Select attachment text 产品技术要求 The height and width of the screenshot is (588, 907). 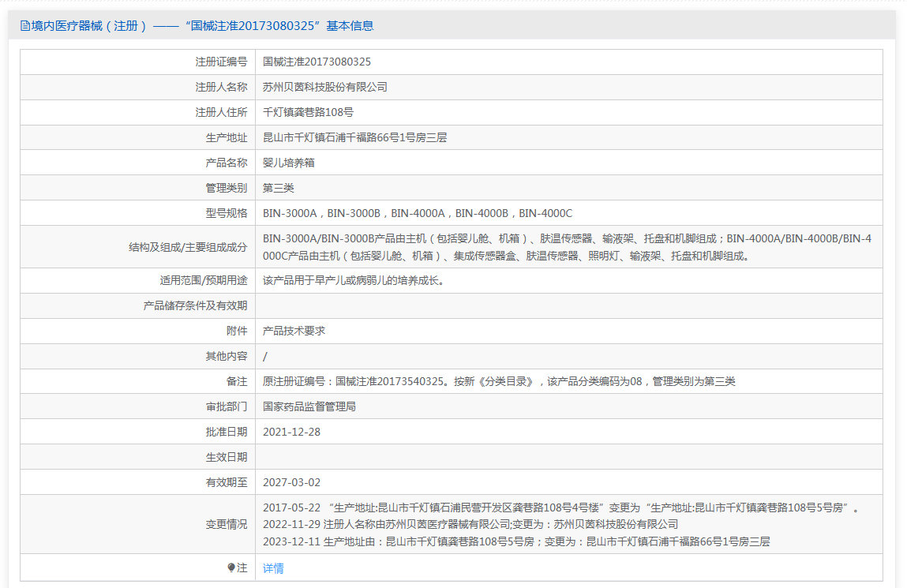[x=294, y=331]
